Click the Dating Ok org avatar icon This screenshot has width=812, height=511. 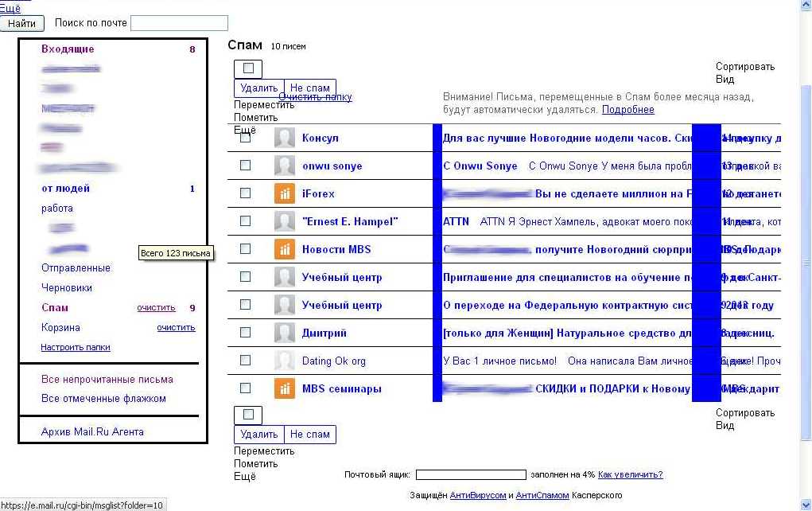coord(284,361)
